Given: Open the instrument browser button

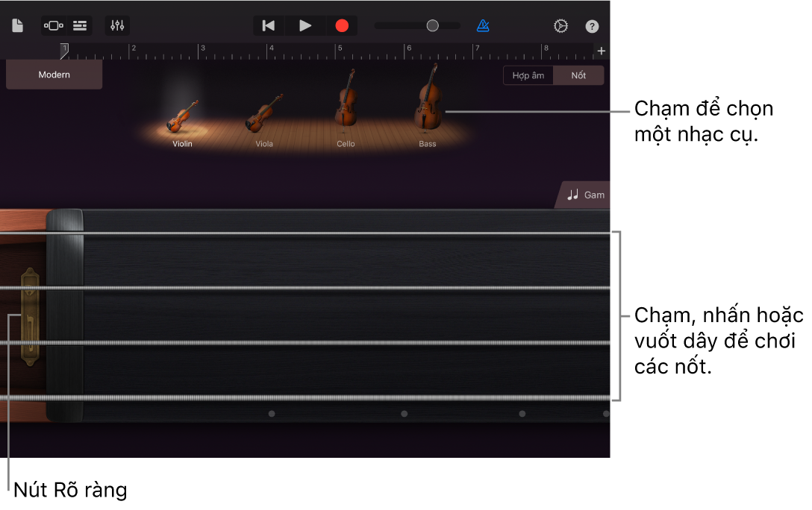Looking at the screenshot, I should point(54,25).
